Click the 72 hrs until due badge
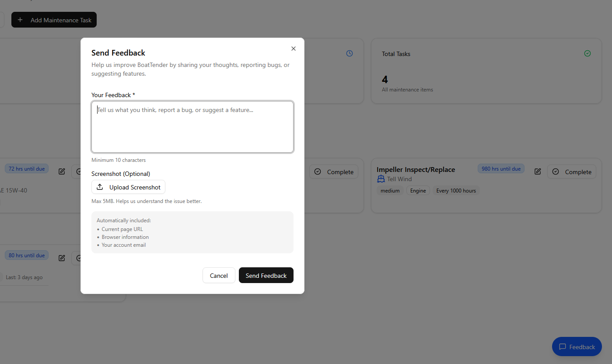The width and height of the screenshot is (612, 364). click(27, 169)
